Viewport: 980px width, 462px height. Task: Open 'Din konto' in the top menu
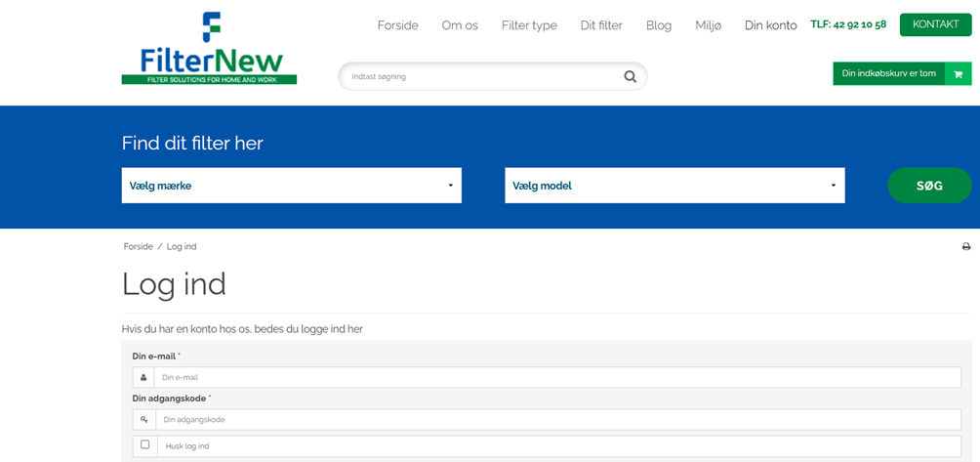point(770,25)
